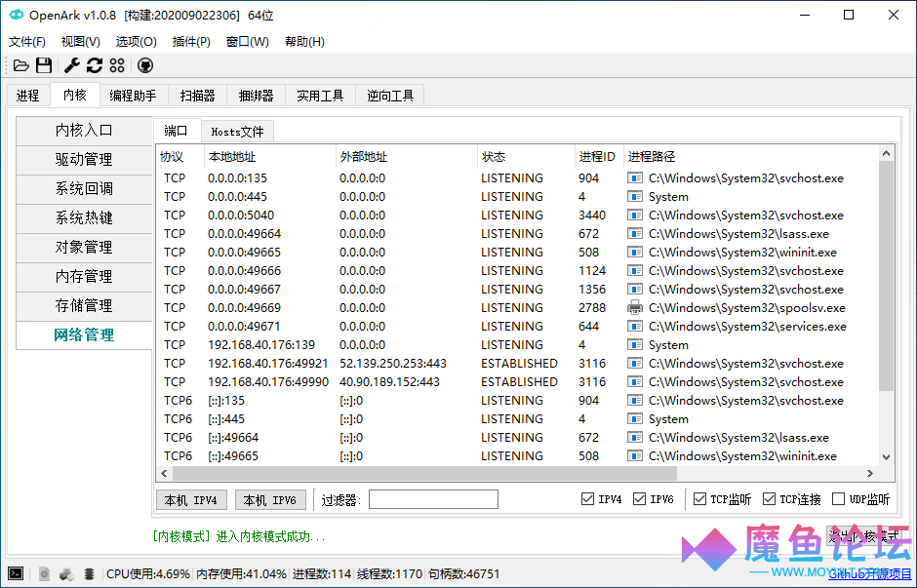Switch to the 扫描器 tab
The image size is (917, 588).
pyautogui.click(x=198, y=96)
